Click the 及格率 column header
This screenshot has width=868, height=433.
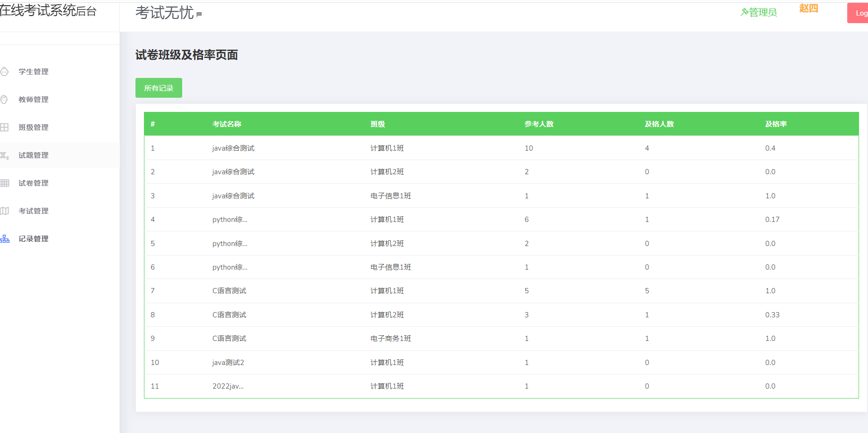coord(775,124)
